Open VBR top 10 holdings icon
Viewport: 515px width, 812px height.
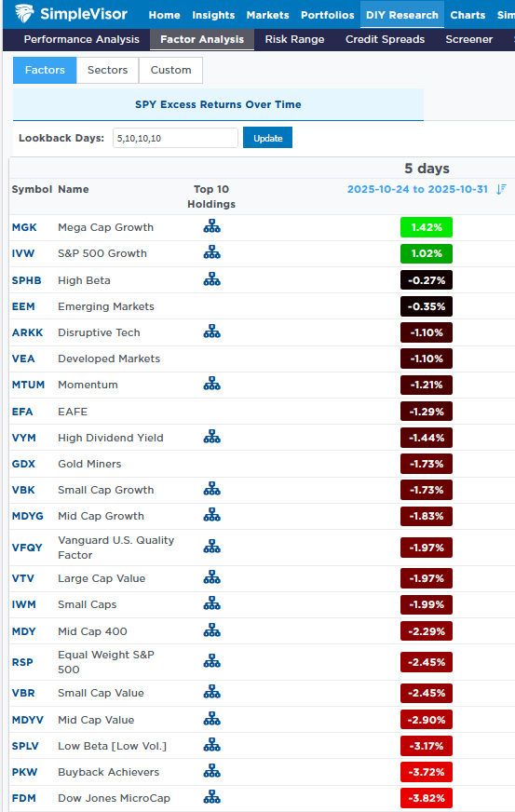211,693
